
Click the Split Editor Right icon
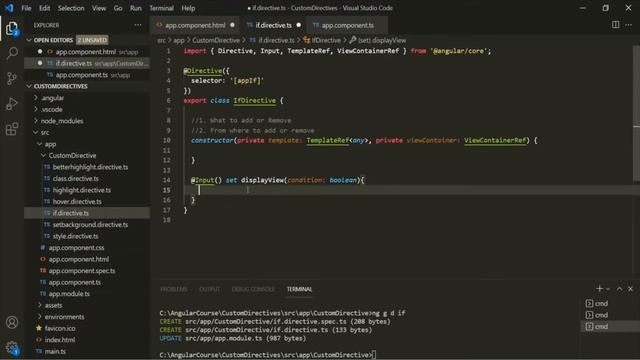[616, 25]
